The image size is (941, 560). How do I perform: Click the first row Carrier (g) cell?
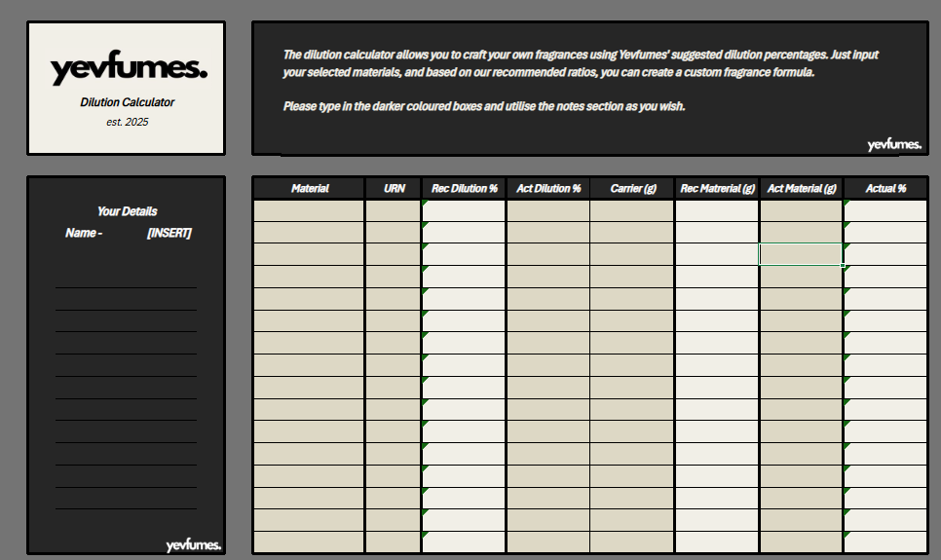coord(631,210)
